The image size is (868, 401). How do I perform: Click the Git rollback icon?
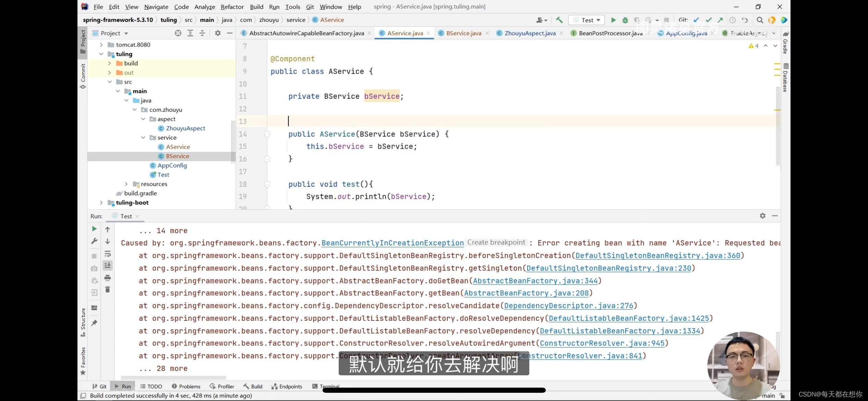(745, 20)
